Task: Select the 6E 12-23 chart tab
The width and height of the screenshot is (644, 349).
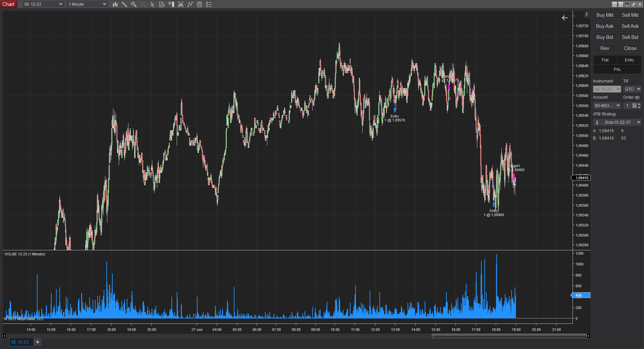Action: pos(20,342)
